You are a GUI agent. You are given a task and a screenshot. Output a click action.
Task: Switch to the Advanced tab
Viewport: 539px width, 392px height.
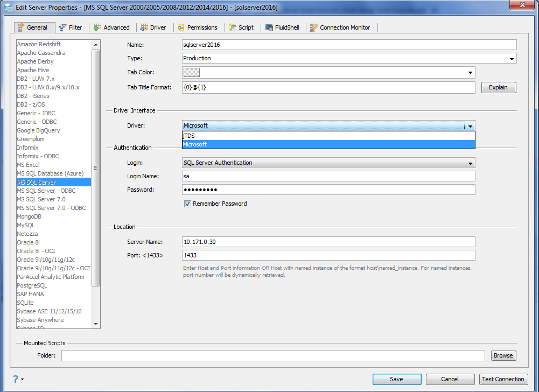(113, 27)
